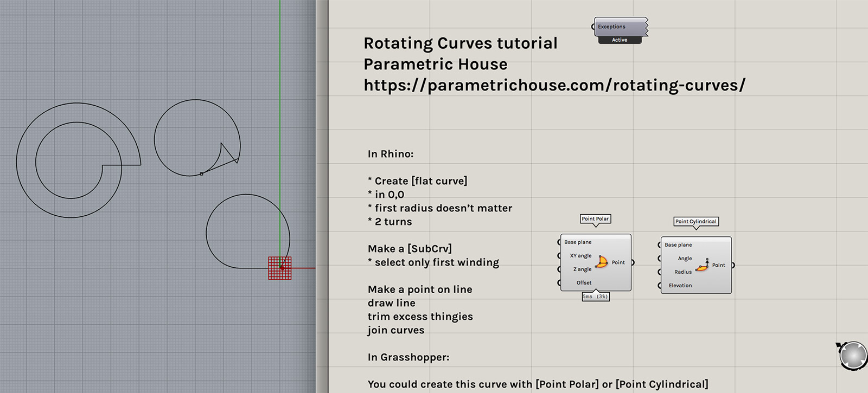This screenshot has width=868, height=393.
Task: Click the "Create [flat curve]" note line
Action: (418, 181)
